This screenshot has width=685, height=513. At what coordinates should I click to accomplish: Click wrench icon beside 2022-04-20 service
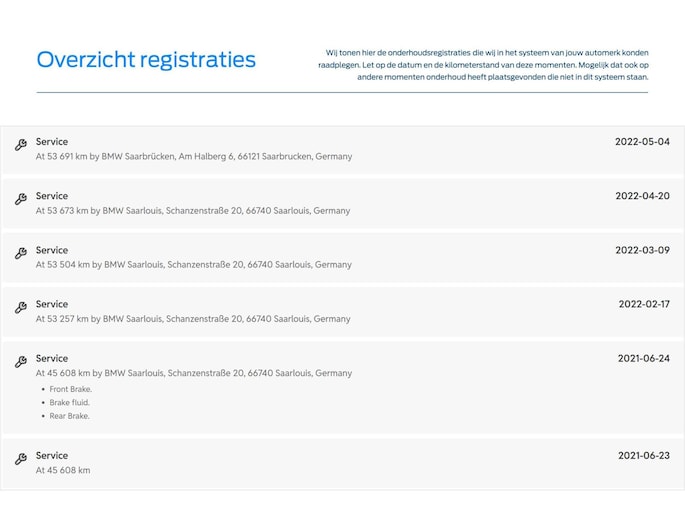pos(20,199)
